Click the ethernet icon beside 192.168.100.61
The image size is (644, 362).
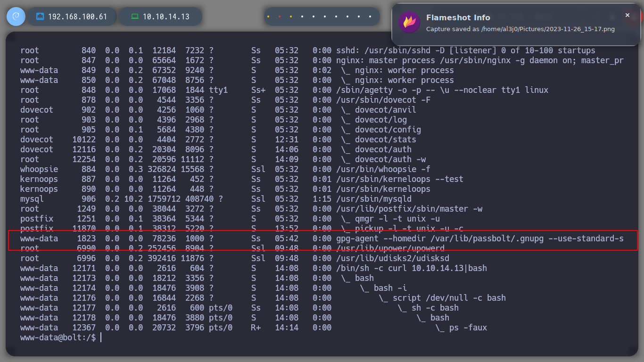pos(40,16)
